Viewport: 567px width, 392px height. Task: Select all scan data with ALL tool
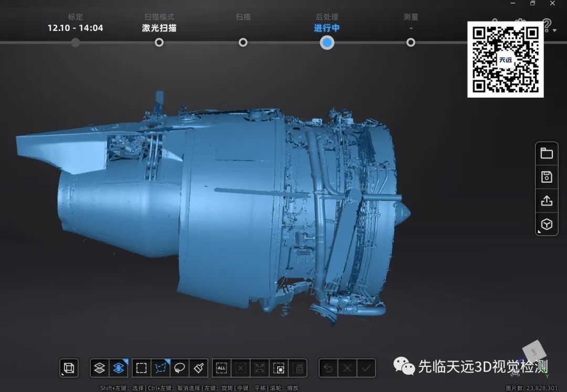tap(221, 368)
